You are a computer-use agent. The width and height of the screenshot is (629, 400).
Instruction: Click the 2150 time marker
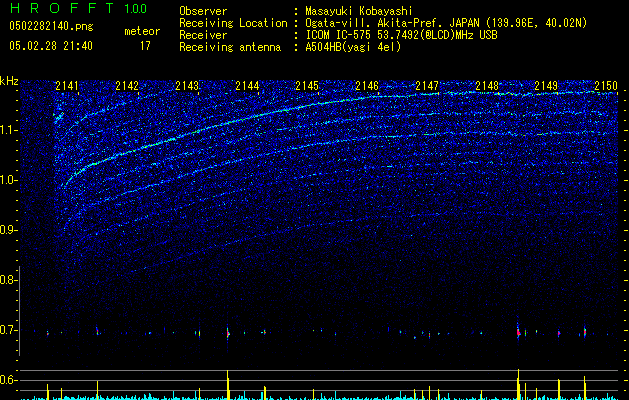coord(606,86)
